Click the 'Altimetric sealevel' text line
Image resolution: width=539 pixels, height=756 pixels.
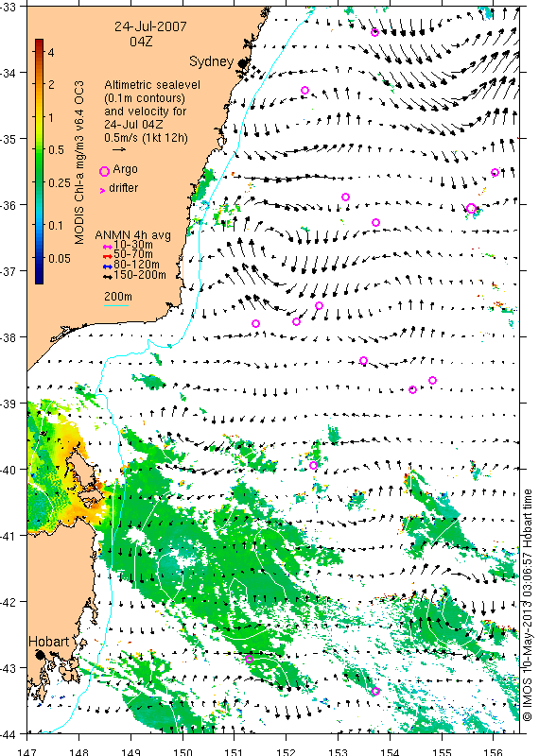point(152,85)
